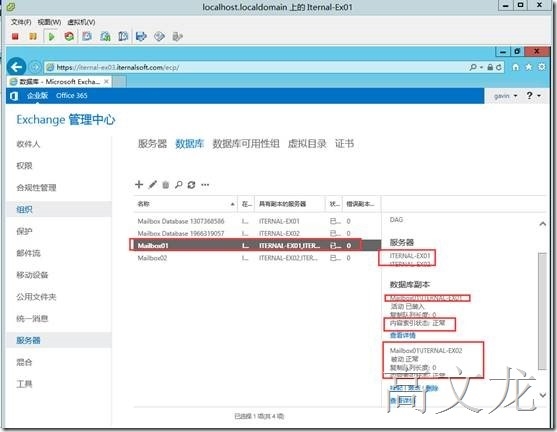Click details pane scroll up arrow
Screen dimensions: 557x432
pyautogui.click(x=542, y=224)
